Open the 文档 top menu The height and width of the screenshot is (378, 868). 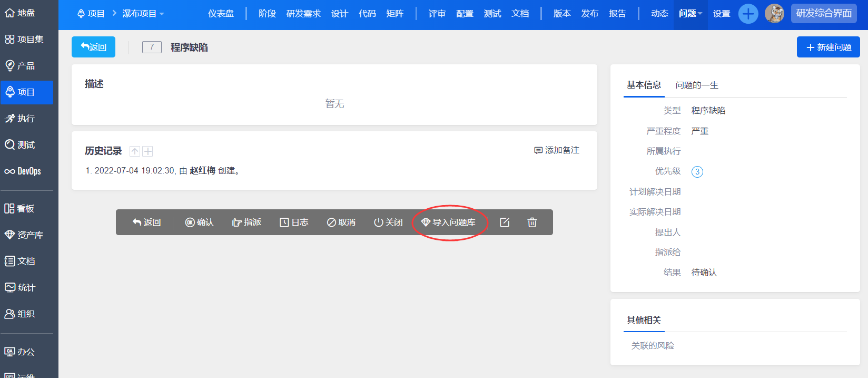pyautogui.click(x=520, y=14)
